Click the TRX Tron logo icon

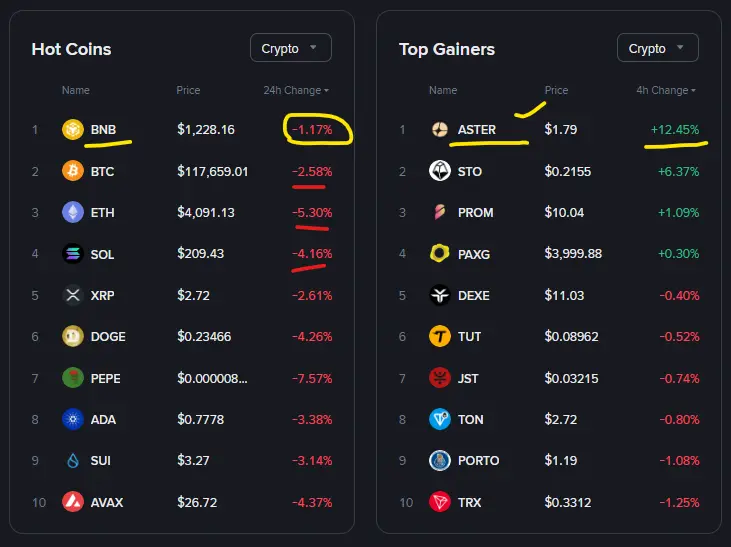coord(440,502)
